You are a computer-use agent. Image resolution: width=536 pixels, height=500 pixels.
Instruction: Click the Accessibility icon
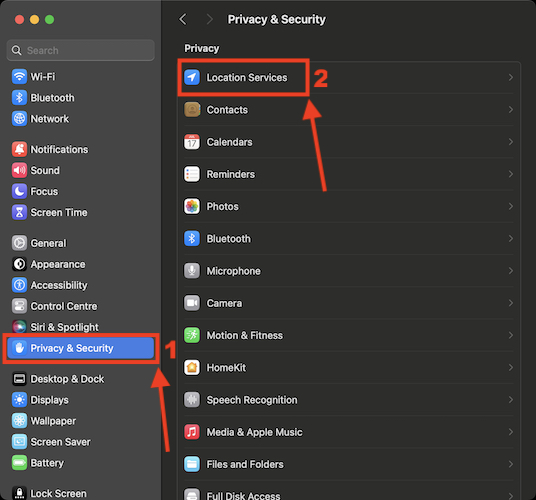(x=19, y=285)
